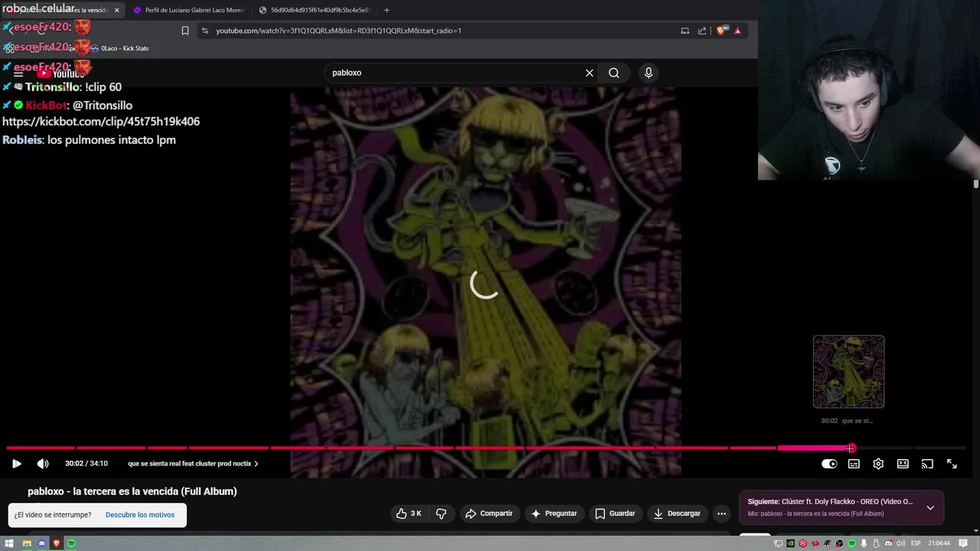
Task: Start voice search with microphone icon
Action: (648, 73)
